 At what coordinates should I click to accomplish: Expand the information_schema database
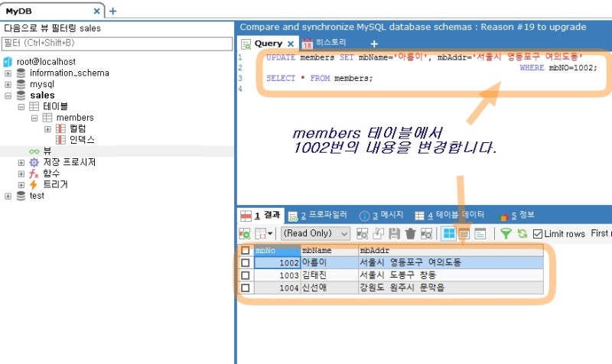8,73
